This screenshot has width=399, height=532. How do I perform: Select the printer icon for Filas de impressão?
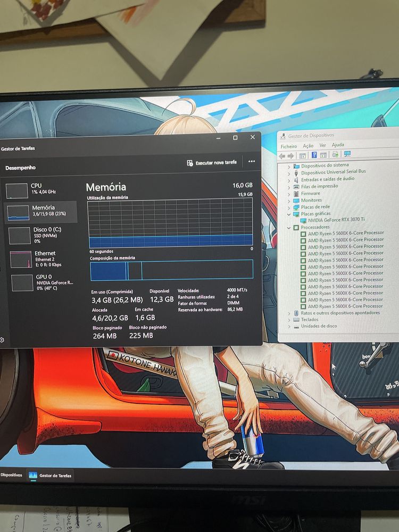tap(296, 187)
